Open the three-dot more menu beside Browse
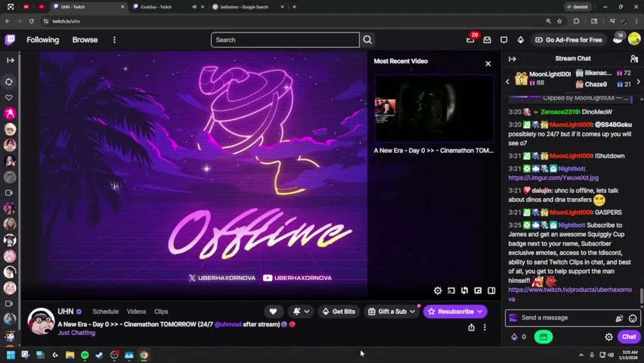This screenshot has height=363, width=644. (114, 40)
